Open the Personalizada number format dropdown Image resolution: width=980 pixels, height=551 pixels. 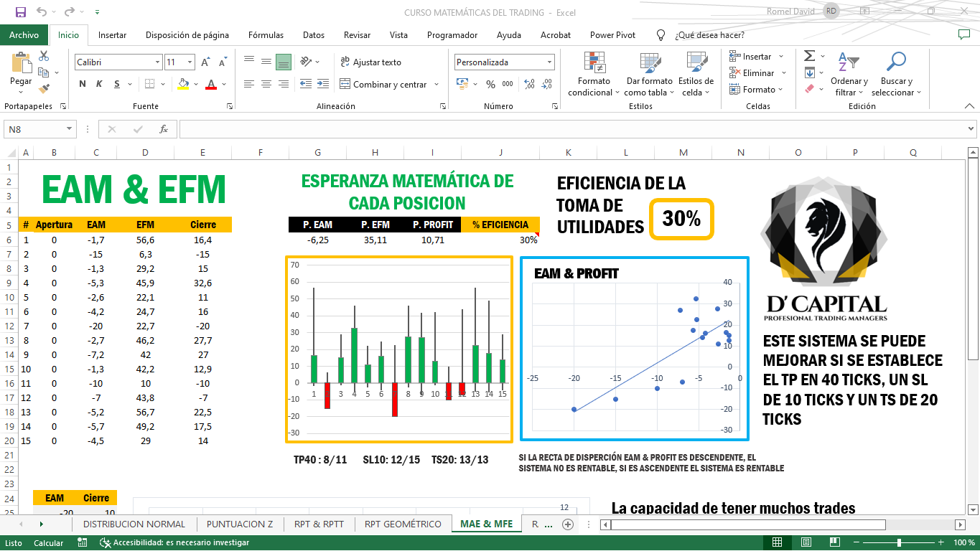click(x=549, y=62)
